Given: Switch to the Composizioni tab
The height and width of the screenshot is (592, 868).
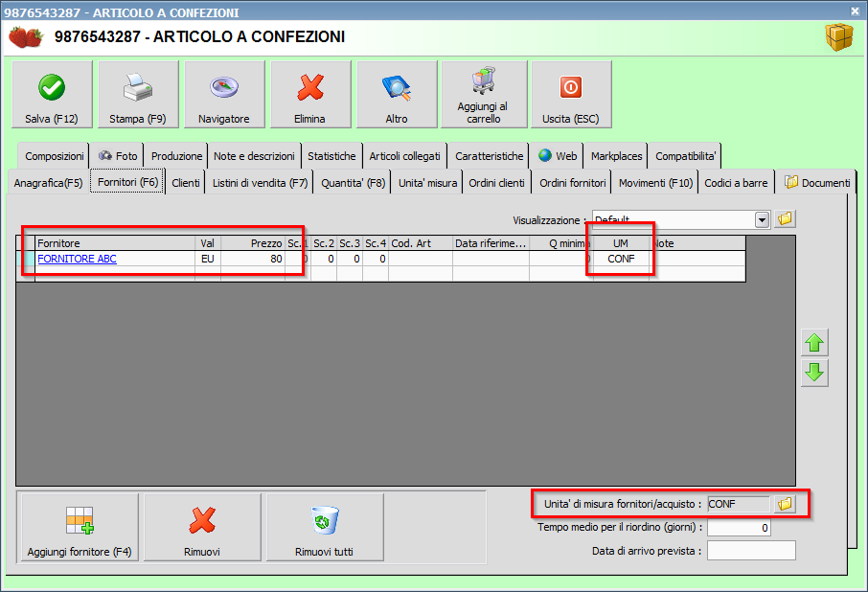Looking at the screenshot, I should click(x=55, y=156).
